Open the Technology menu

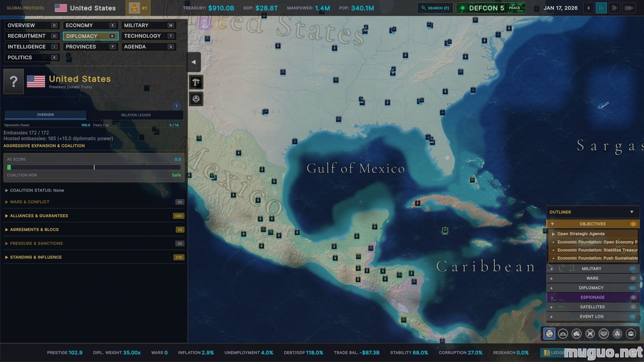tap(149, 36)
